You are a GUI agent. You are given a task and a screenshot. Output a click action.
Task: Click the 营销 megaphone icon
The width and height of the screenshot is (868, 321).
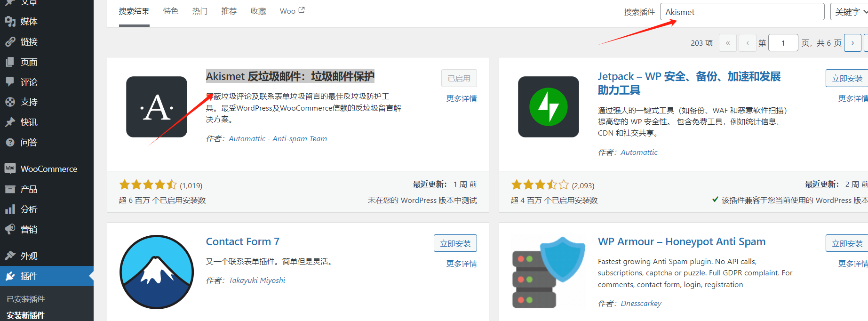(x=10, y=229)
